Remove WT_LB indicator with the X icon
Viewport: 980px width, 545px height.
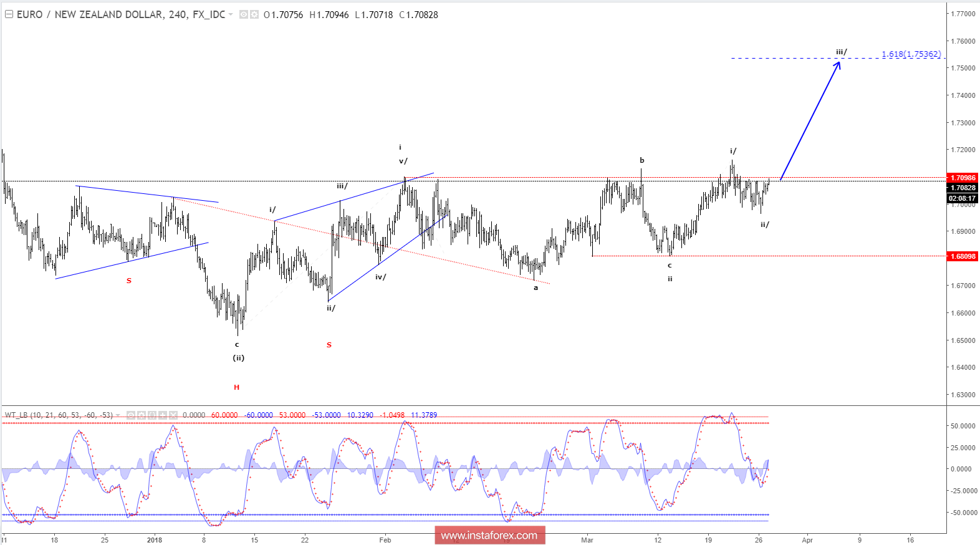[173, 415]
